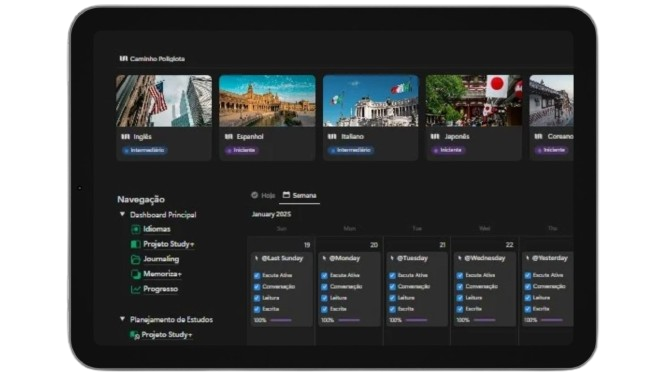Screen dimensions: 666x375
Task: Uncheck Conversação on @Last Sunday
Action: point(257,287)
